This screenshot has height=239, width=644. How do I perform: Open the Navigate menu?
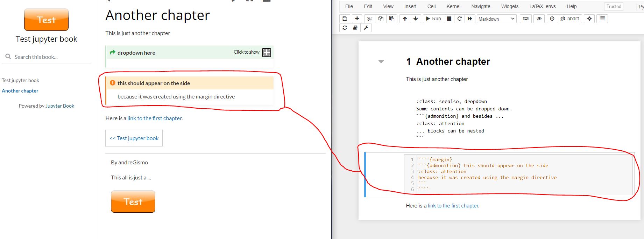coord(481,6)
